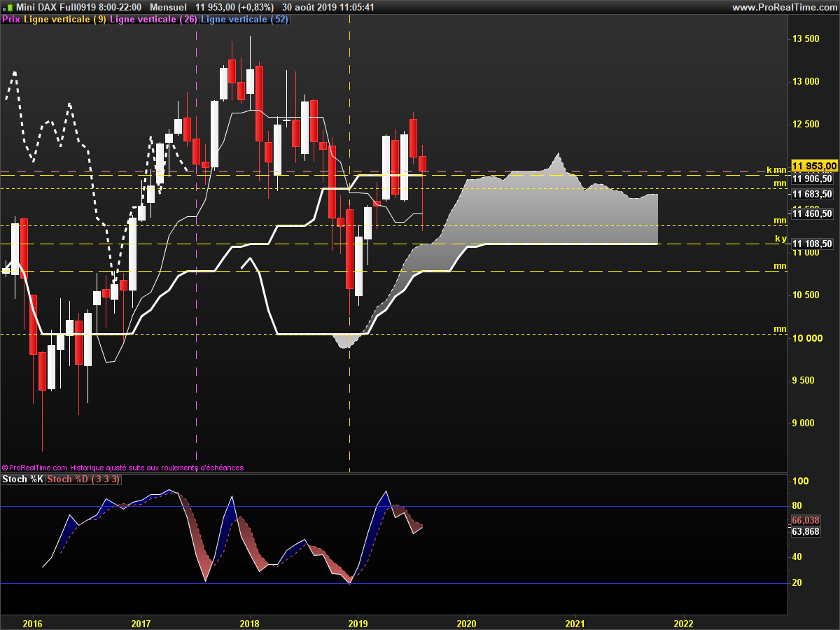Click the Stoch %D (3 3 3) label
Image resolution: width=840 pixels, height=630 pixels.
tap(83, 479)
